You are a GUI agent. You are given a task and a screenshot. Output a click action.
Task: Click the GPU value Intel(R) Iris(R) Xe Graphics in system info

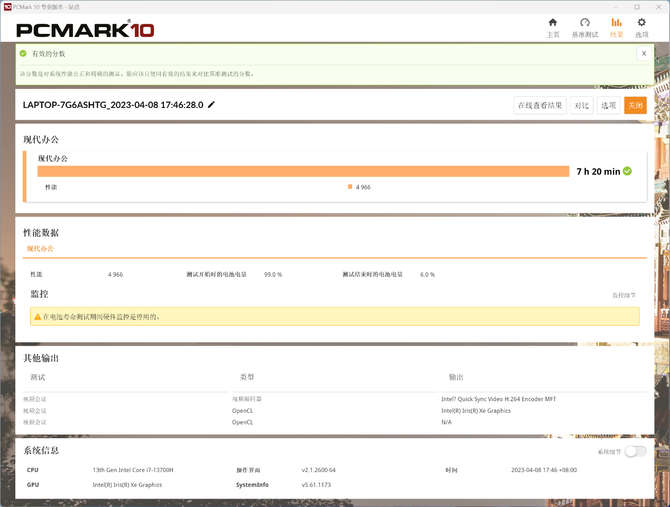tap(127, 485)
